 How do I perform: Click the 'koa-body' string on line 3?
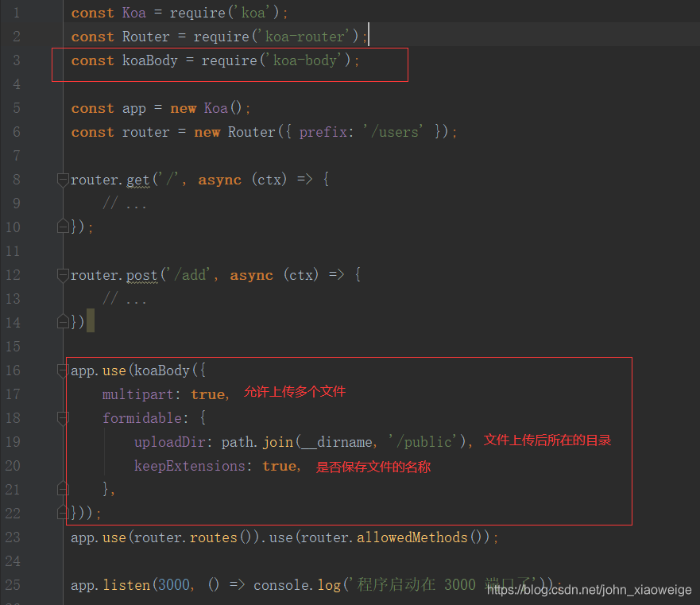[304, 60]
